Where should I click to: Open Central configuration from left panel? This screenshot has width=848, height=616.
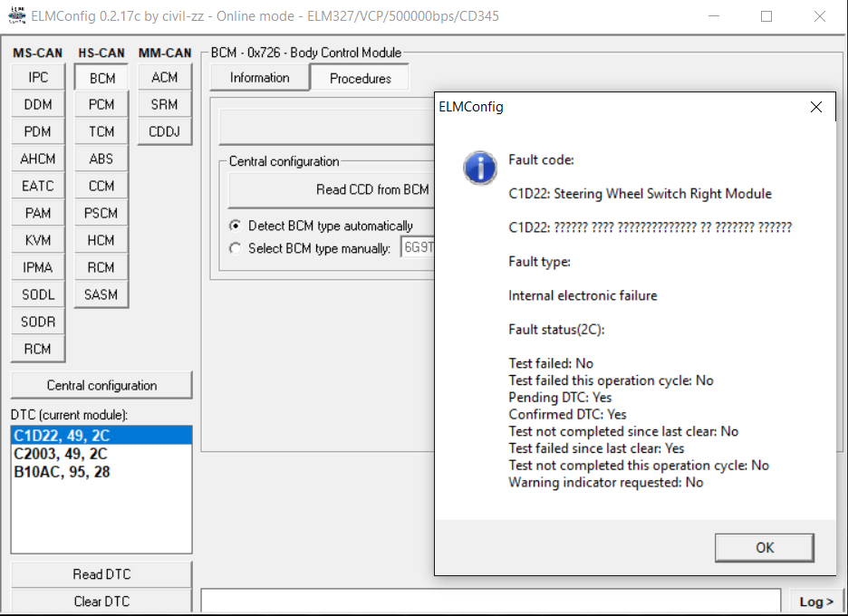click(x=101, y=385)
